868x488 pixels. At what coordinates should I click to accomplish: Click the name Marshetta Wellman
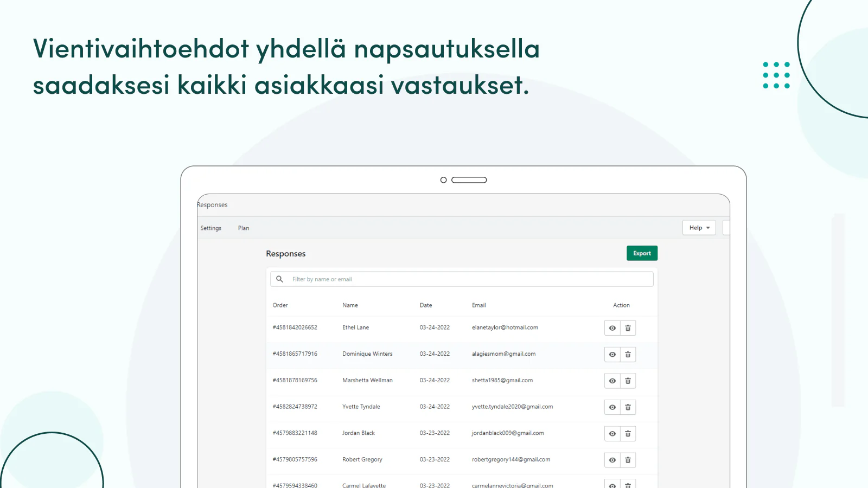[x=367, y=381]
